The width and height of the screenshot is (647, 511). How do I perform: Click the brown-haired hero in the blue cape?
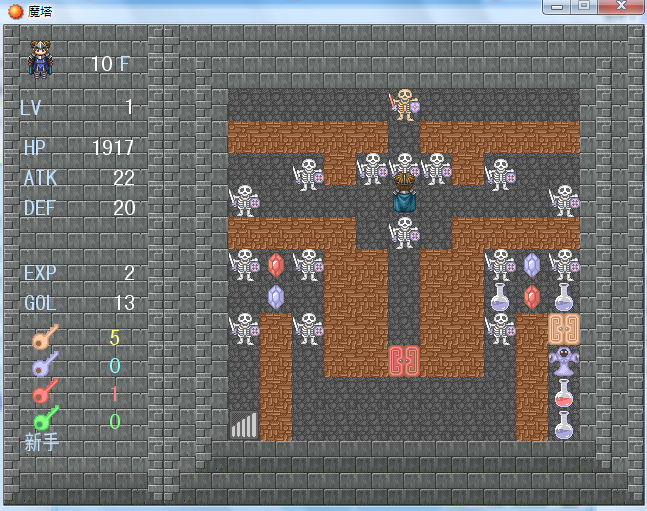[x=404, y=193]
